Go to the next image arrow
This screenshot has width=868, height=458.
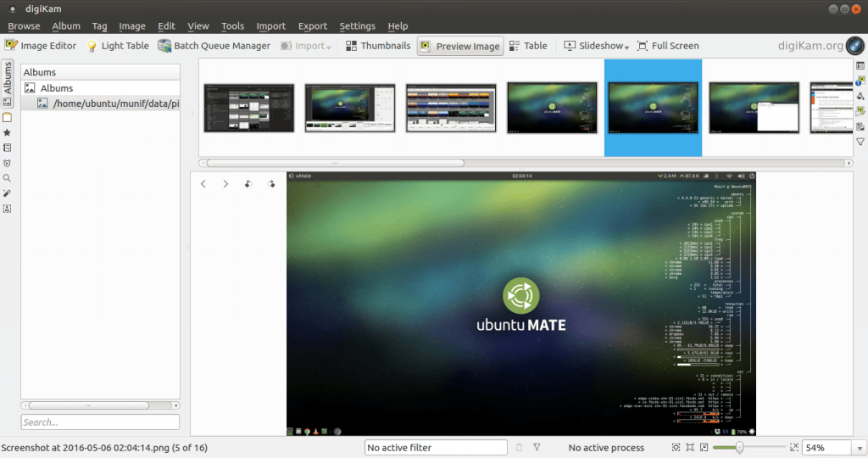click(x=225, y=183)
